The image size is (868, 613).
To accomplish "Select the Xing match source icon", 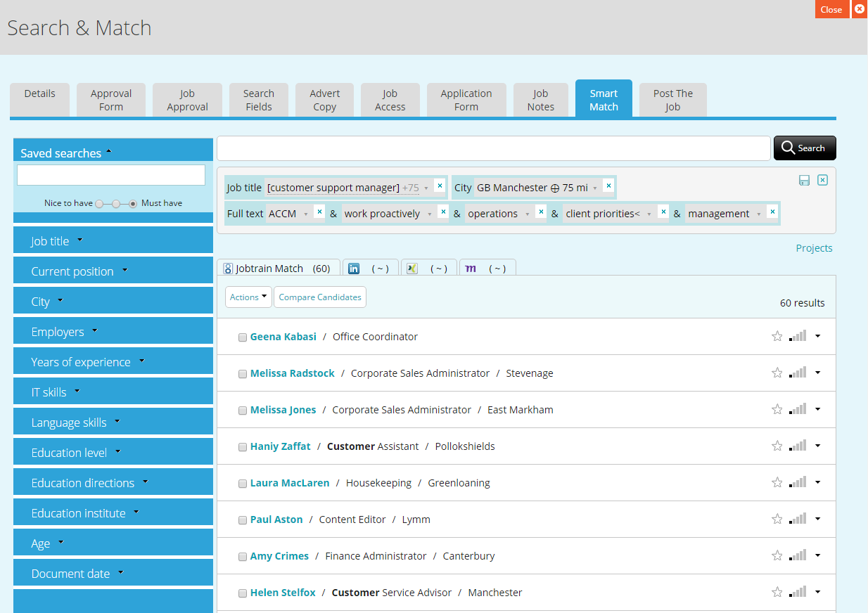I will tap(412, 268).
